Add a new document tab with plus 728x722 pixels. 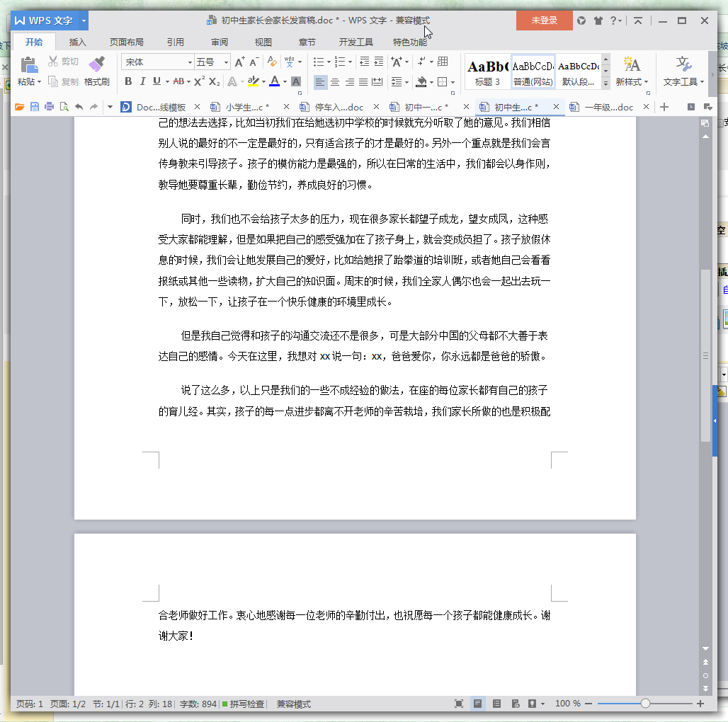coord(664,107)
